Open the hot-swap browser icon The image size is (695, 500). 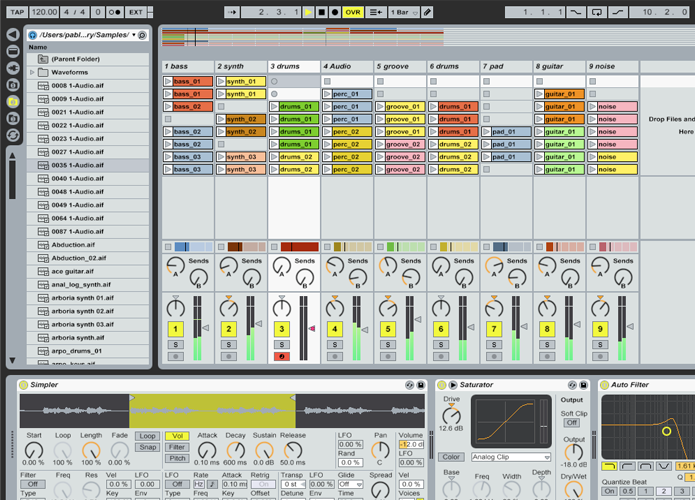(13, 135)
